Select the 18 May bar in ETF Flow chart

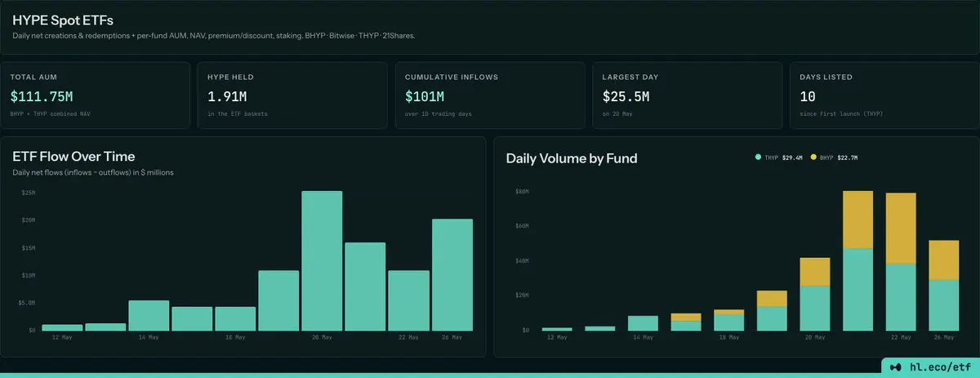(x=235, y=318)
